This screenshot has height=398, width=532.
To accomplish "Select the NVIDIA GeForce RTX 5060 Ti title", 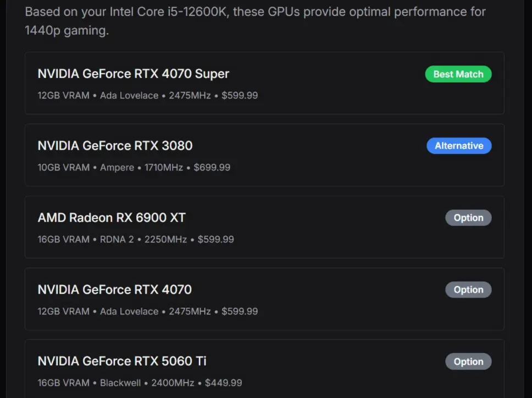I will point(122,361).
